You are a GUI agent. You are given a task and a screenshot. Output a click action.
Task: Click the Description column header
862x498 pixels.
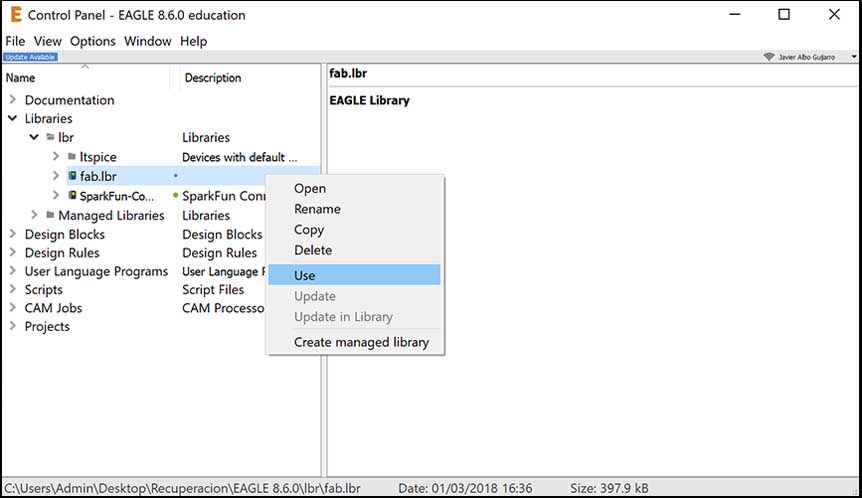tap(213, 78)
